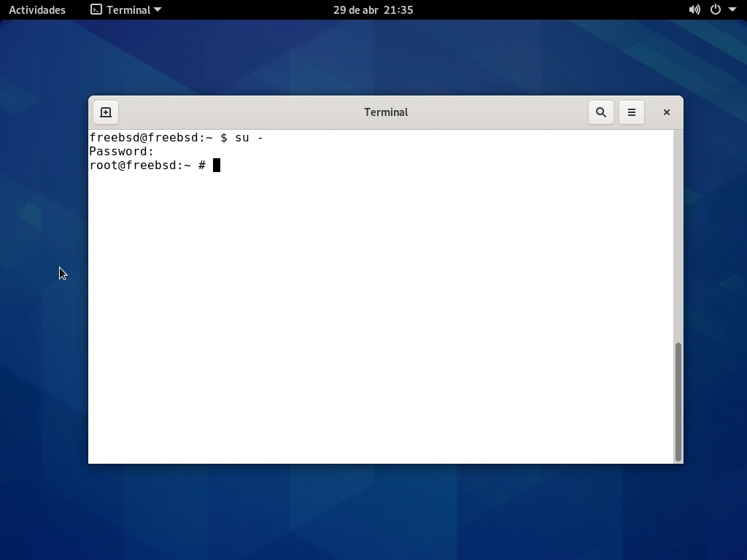Open the calendar from the 21:35 clock

point(373,9)
